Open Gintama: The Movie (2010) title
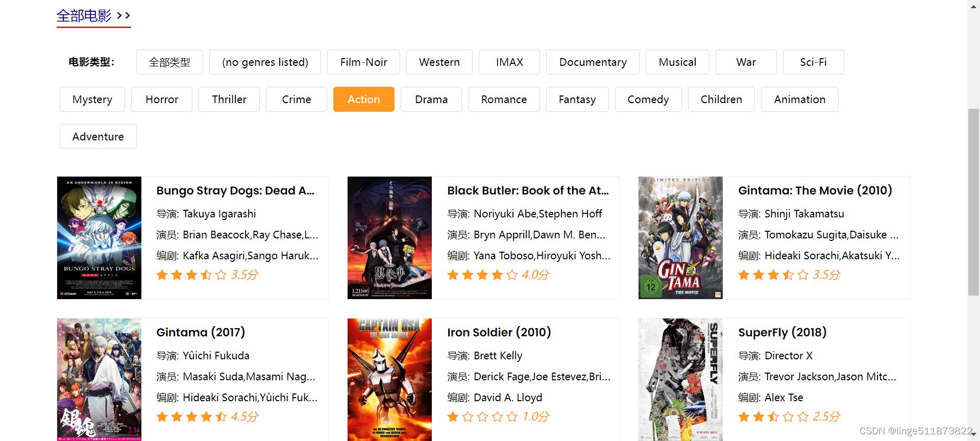This screenshot has width=980, height=441. (x=815, y=191)
